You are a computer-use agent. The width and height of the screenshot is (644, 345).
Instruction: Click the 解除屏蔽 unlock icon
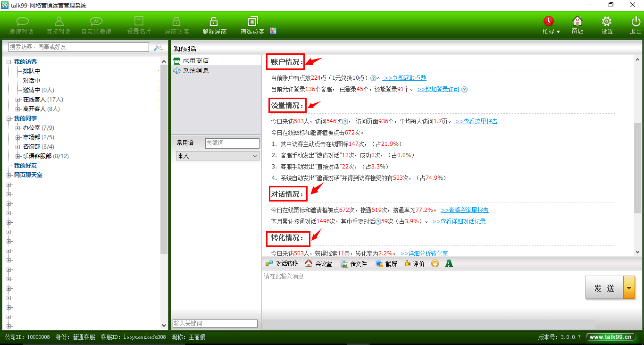(214, 21)
